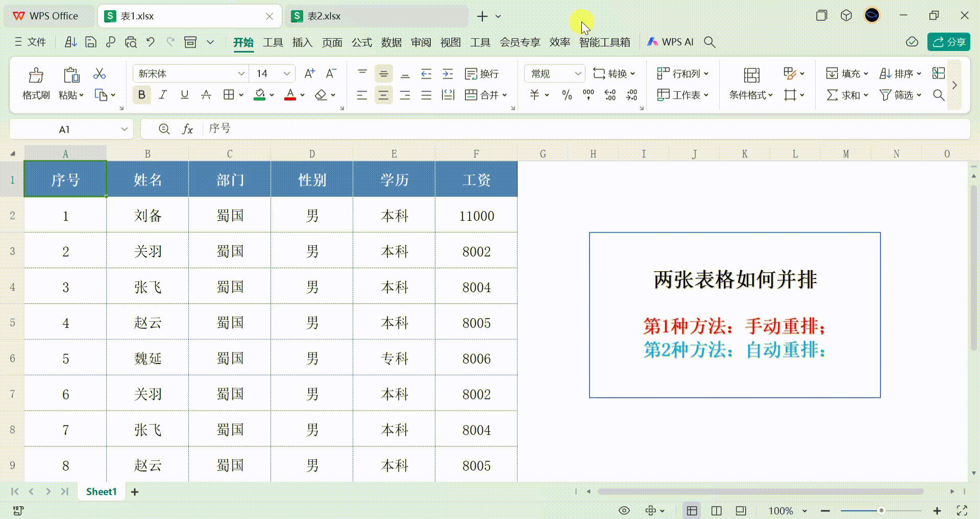This screenshot has width=980, height=519.
Task: Click the percent style icon
Action: pos(567,95)
